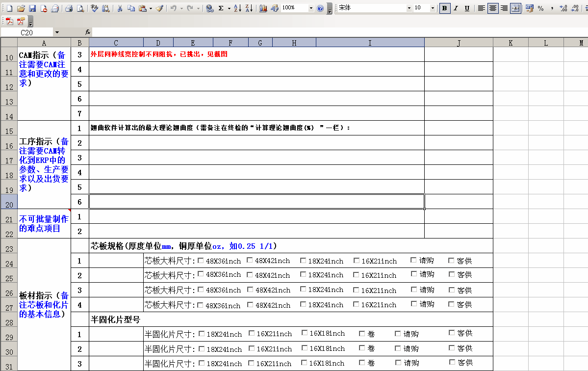Viewport: 588px width, 371px height.
Task: Open the font name dropdown
Action: [x=409, y=8]
